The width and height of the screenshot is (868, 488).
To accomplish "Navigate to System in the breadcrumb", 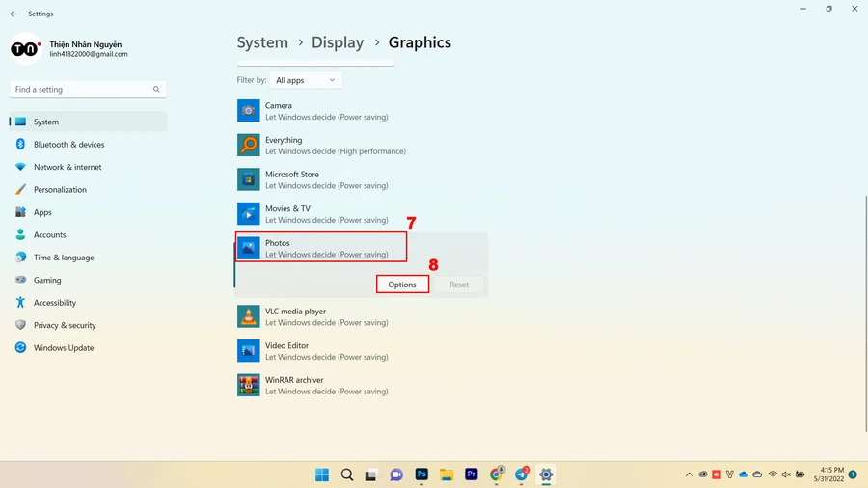I will (262, 42).
